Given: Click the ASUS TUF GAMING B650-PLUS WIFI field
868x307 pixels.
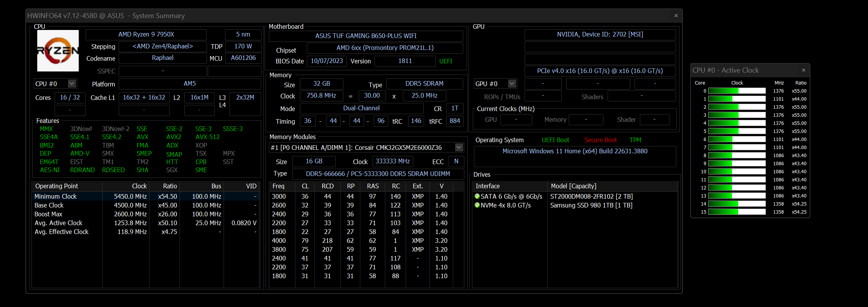Looking at the screenshot, I should coord(366,36).
